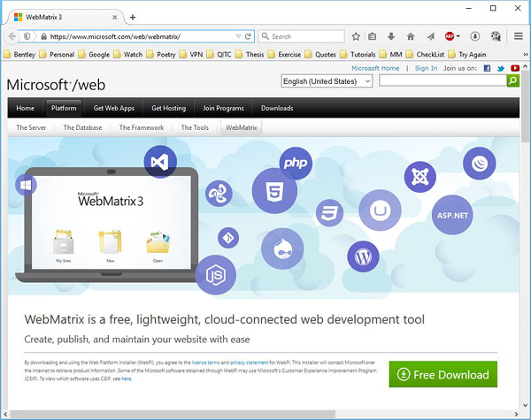Open the downloads arrow in the toolbar
This screenshot has width=531, height=420.
coord(391,36)
